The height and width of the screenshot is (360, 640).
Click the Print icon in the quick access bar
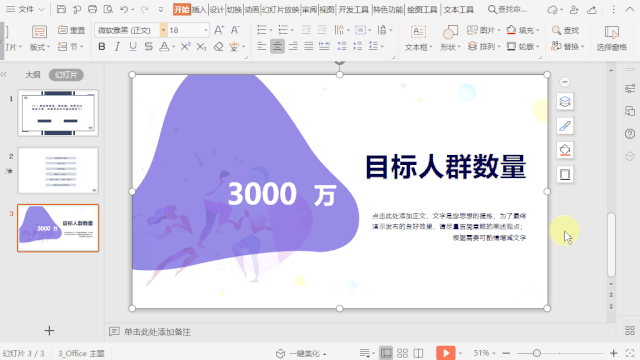click(x=93, y=9)
